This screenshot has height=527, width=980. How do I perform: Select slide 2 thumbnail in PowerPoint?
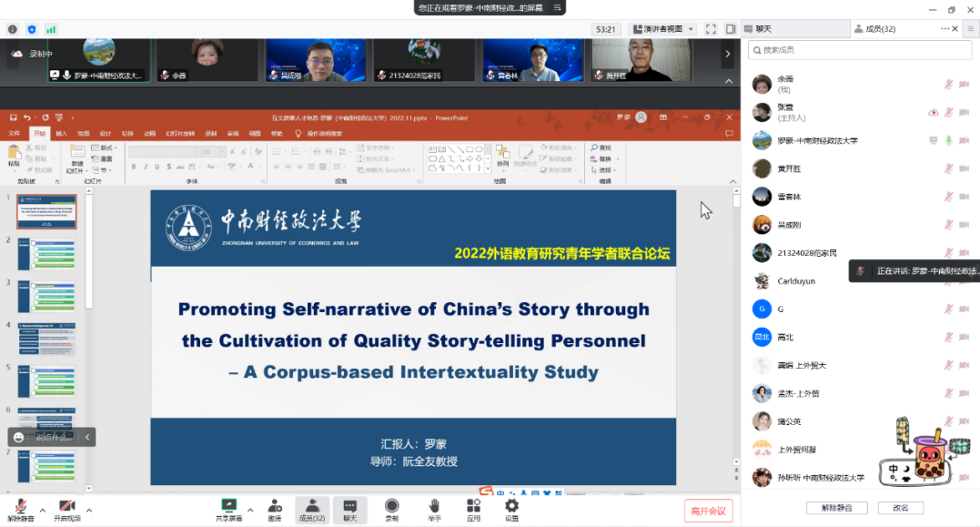pyautogui.click(x=46, y=255)
